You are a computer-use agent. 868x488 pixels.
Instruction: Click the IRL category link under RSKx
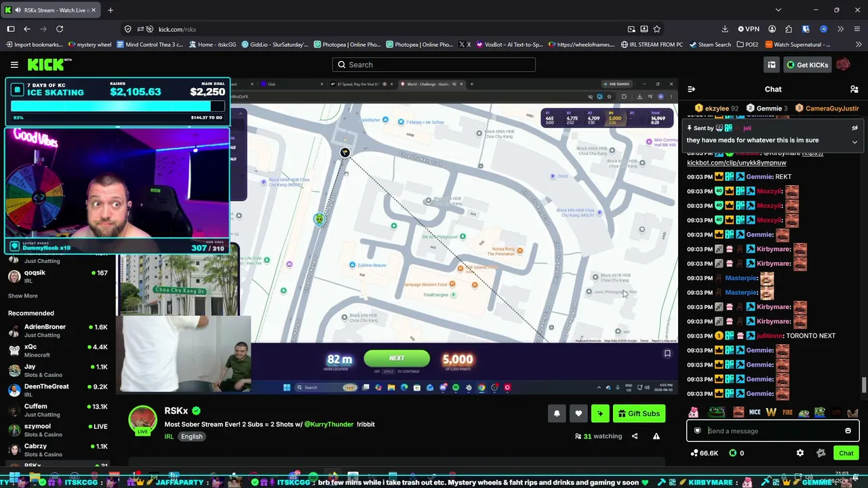click(x=169, y=436)
